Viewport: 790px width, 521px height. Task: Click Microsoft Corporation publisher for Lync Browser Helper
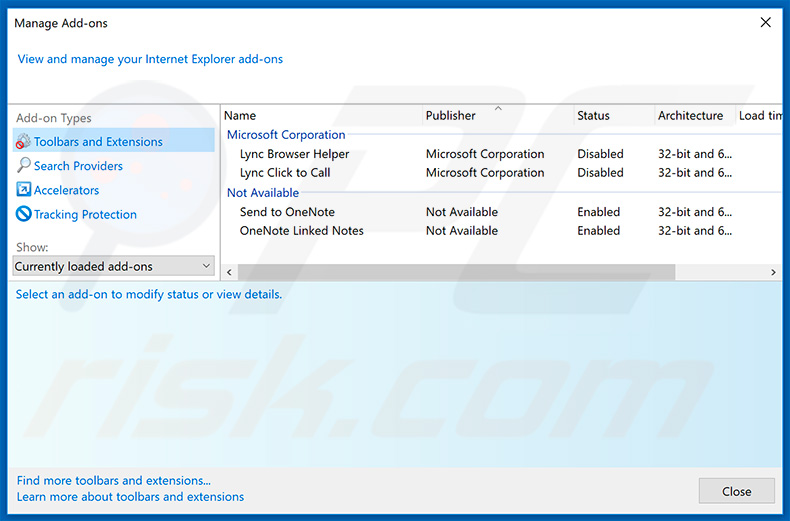point(485,154)
